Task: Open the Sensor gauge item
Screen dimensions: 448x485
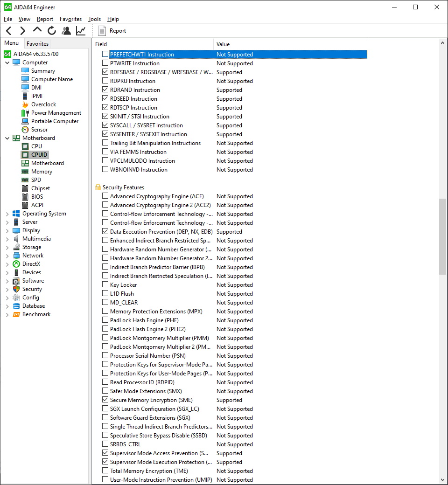Action: click(39, 129)
